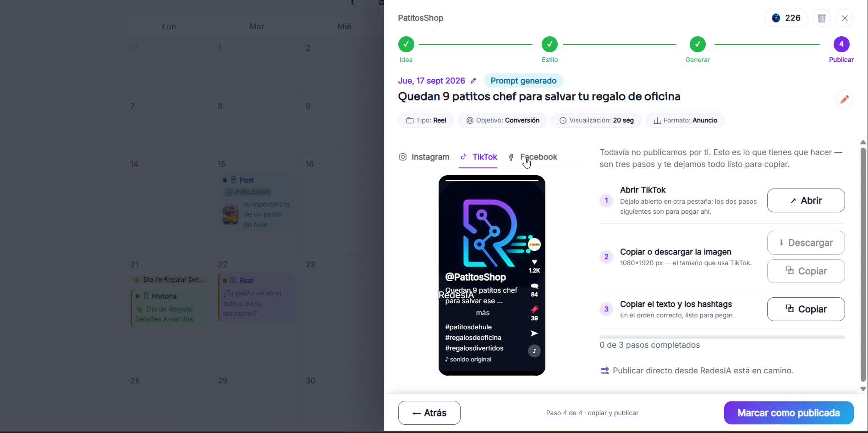This screenshot has height=433, width=868.
Task: Click the profile avatar in TikTok preview
Action: [x=534, y=244]
